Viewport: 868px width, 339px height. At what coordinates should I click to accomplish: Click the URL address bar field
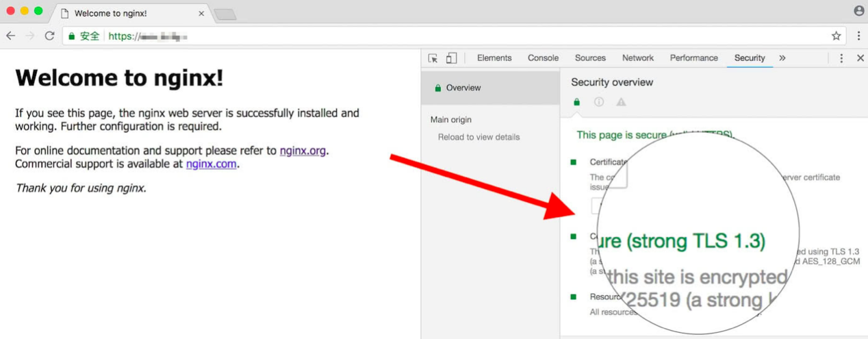coord(454,36)
